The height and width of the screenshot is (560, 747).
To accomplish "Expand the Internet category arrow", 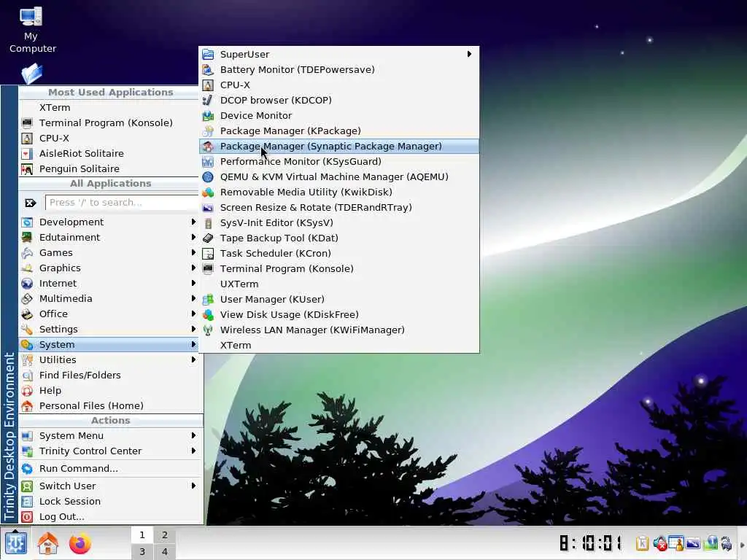I will (x=193, y=283).
